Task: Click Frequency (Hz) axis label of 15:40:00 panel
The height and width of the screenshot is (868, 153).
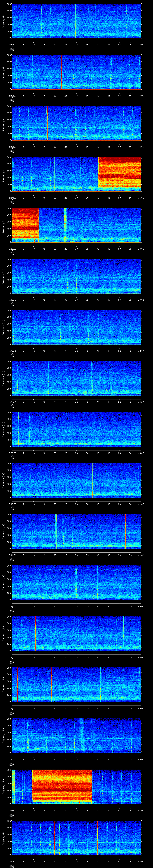Action: (x=3, y=481)
